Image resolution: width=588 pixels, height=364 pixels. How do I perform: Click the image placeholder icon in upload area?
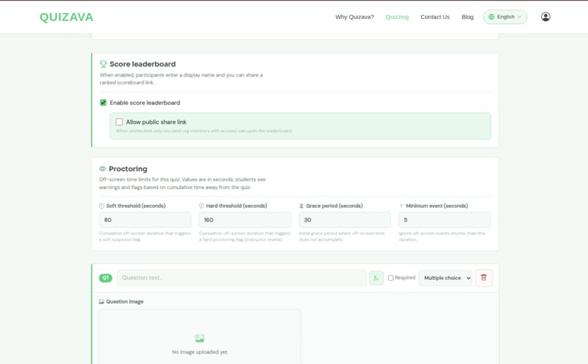click(x=199, y=338)
